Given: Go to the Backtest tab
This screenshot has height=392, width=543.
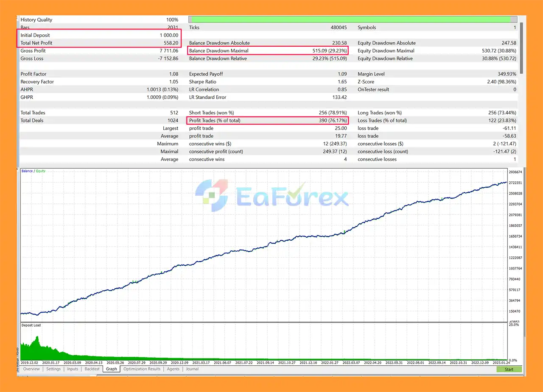Looking at the screenshot, I should pyautogui.click(x=92, y=369).
